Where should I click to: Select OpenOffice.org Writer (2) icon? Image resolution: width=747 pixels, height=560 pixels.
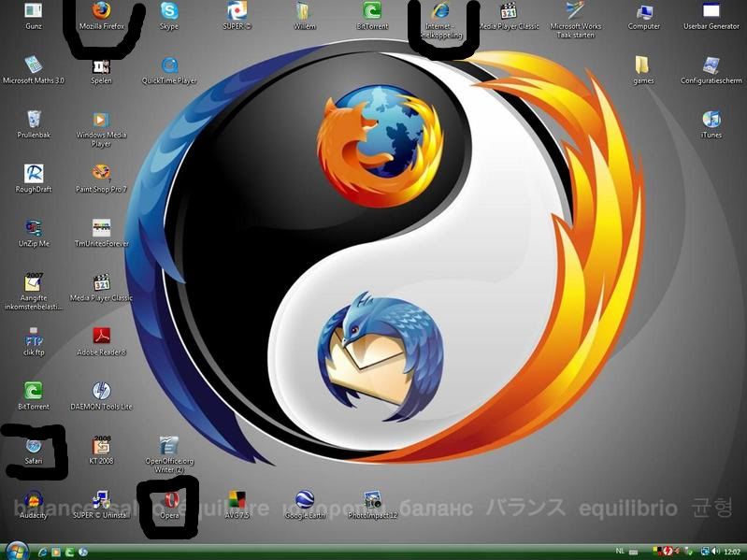pyautogui.click(x=169, y=454)
